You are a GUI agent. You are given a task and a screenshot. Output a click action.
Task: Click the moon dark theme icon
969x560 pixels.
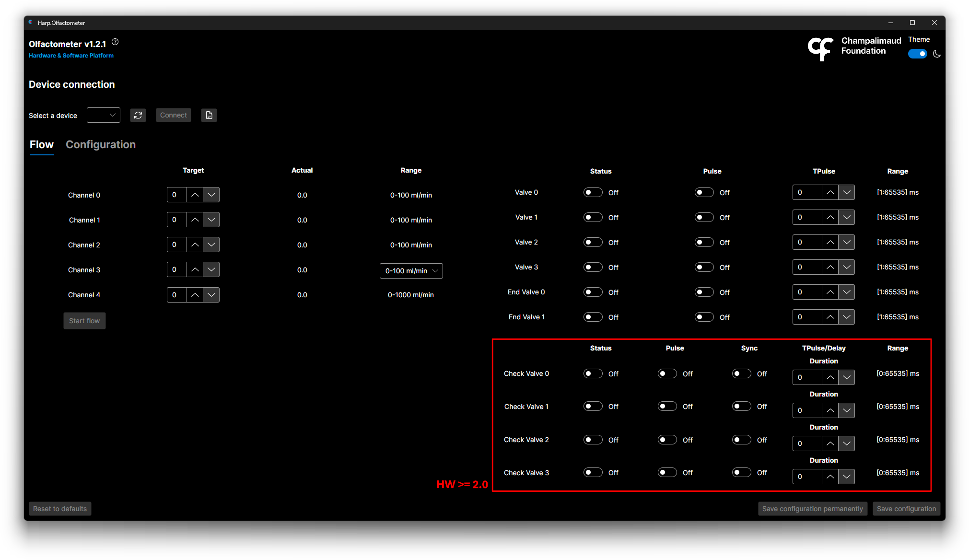click(x=937, y=54)
